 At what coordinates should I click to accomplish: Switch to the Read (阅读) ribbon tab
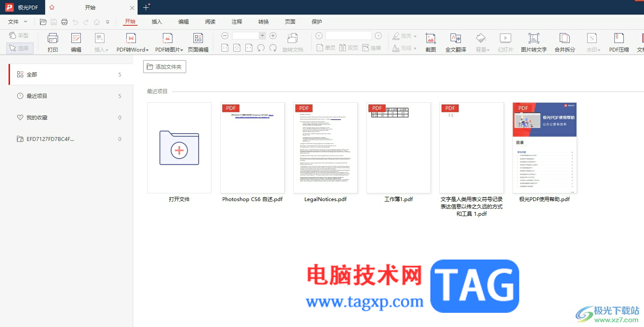tap(210, 21)
